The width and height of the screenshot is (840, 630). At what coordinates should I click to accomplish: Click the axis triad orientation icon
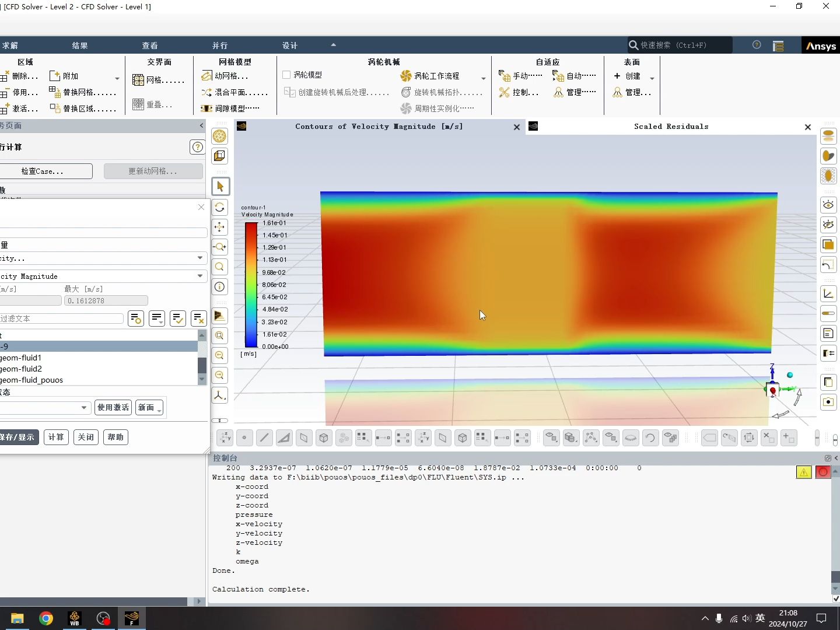(220, 395)
